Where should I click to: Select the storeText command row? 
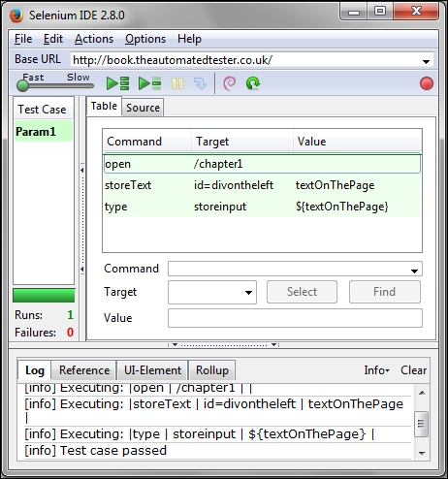click(x=262, y=185)
